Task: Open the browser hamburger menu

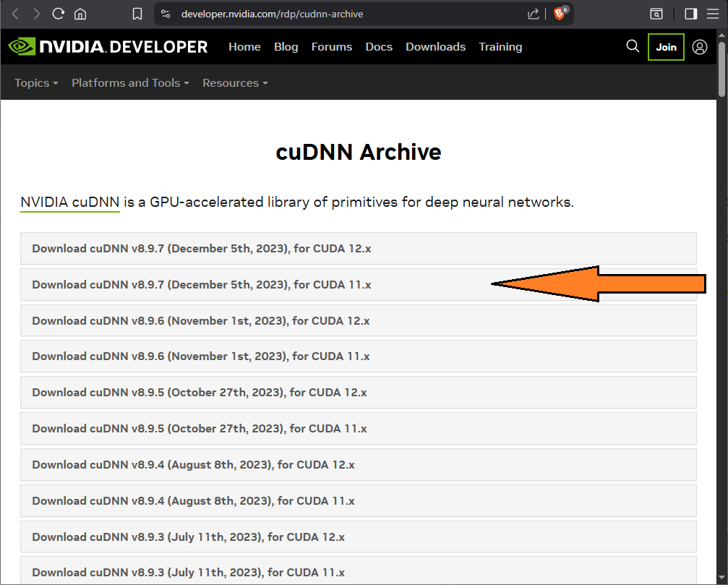Action: pos(713,14)
